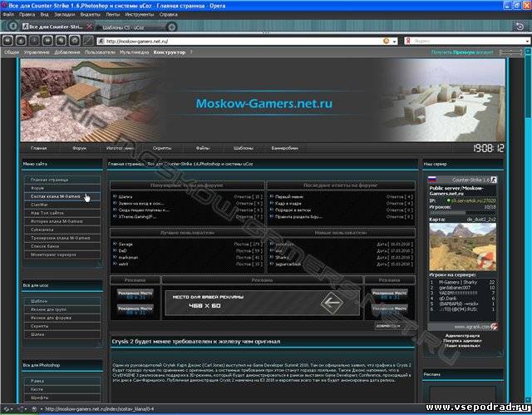
Task: Select 'Список банов' menu item
Action: click(62, 246)
